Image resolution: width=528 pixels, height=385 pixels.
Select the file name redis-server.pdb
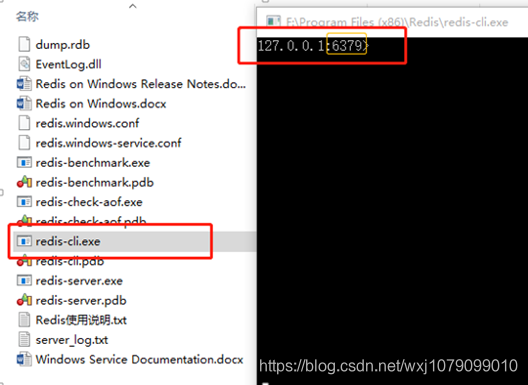pyautogui.click(x=81, y=300)
